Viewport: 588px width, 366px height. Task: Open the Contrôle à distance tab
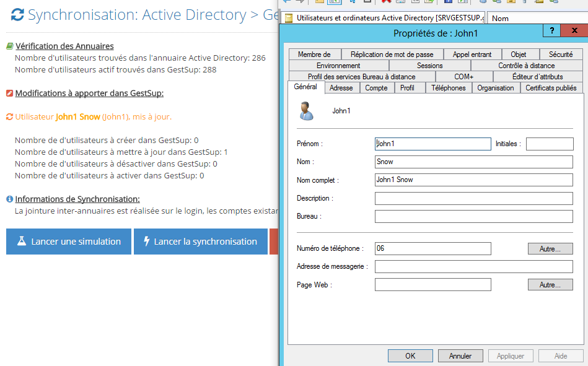527,66
